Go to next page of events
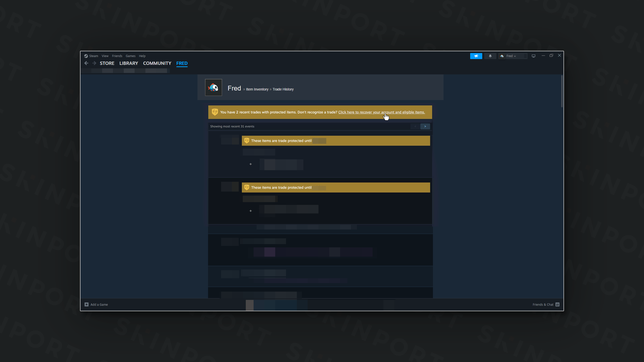 [425, 126]
